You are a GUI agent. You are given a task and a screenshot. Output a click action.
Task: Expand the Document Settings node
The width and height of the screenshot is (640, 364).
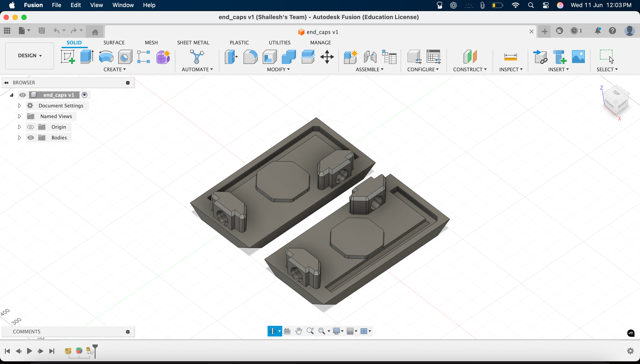[19, 106]
